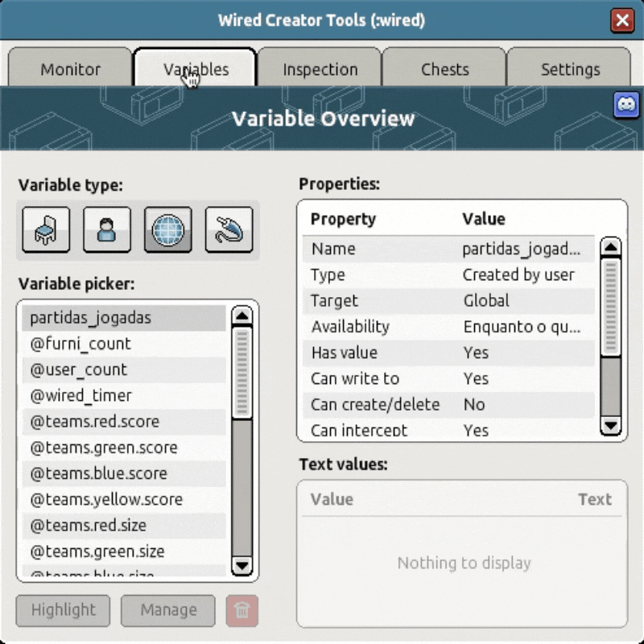
Task: Click the Value column header in Properties
Action: [x=484, y=219]
